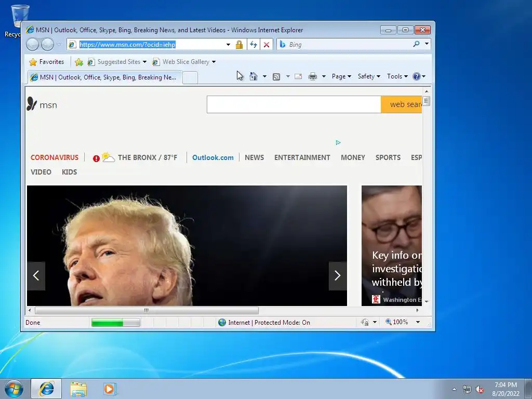The width and height of the screenshot is (532, 399).
Task: Open Suggested Sites dropdown
Action: coord(117,62)
